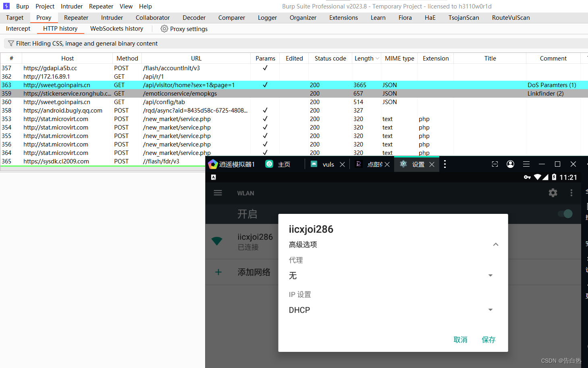Sort by the Status code column header
The height and width of the screenshot is (368, 588).
pyautogui.click(x=330, y=59)
